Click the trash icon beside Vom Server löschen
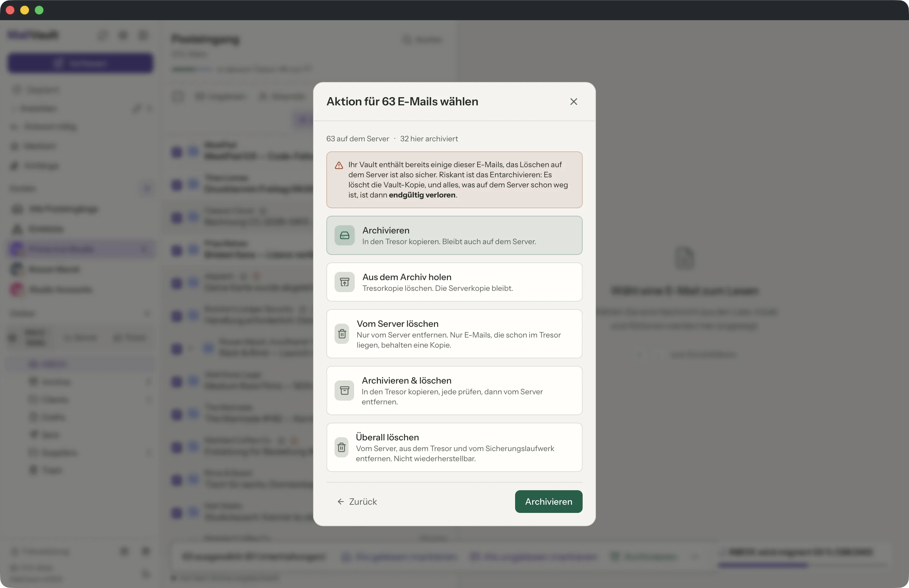Image resolution: width=909 pixels, height=588 pixels. [x=342, y=334]
